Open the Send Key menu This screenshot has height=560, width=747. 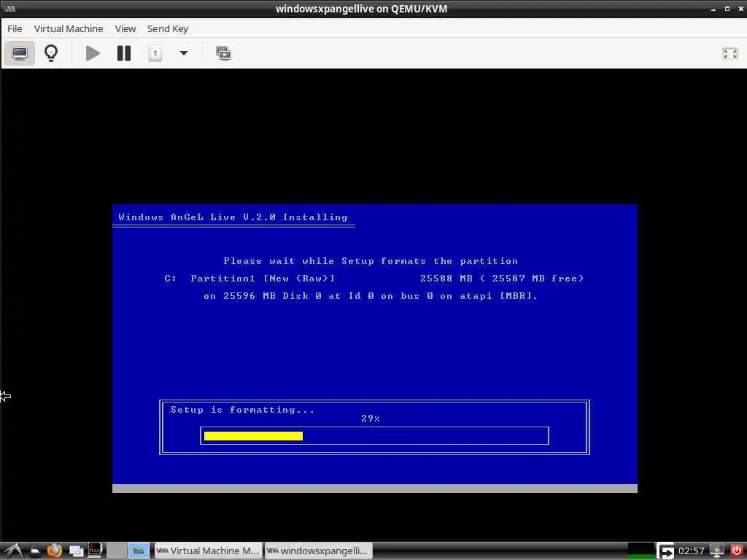click(x=168, y=28)
